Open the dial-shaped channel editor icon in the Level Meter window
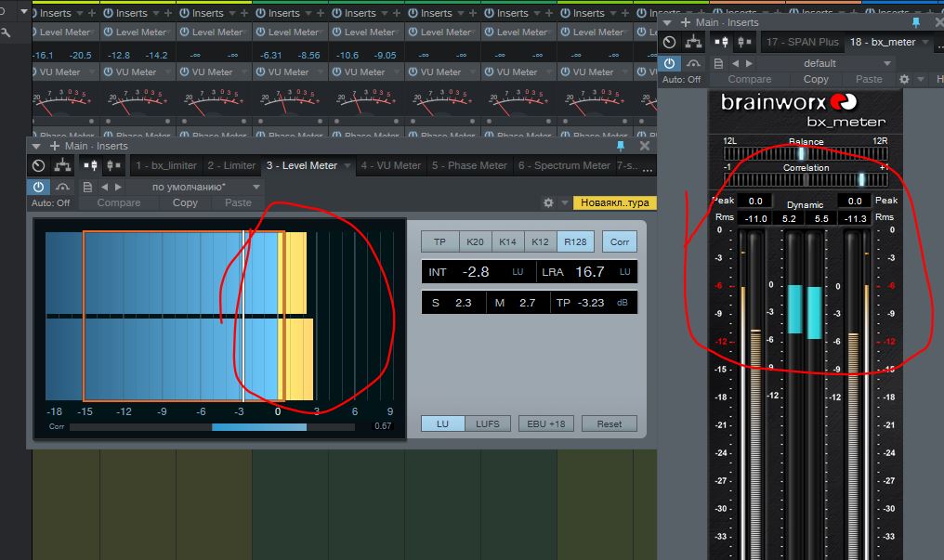 pos(38,165)
